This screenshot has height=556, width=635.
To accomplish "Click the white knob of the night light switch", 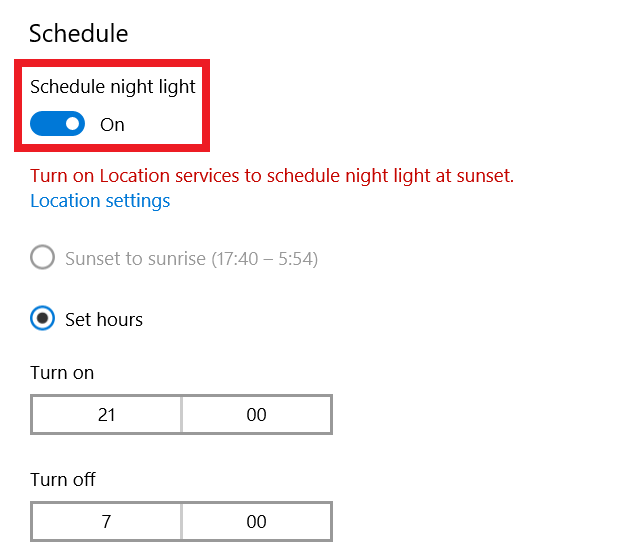I will click(x=72, y=124).
